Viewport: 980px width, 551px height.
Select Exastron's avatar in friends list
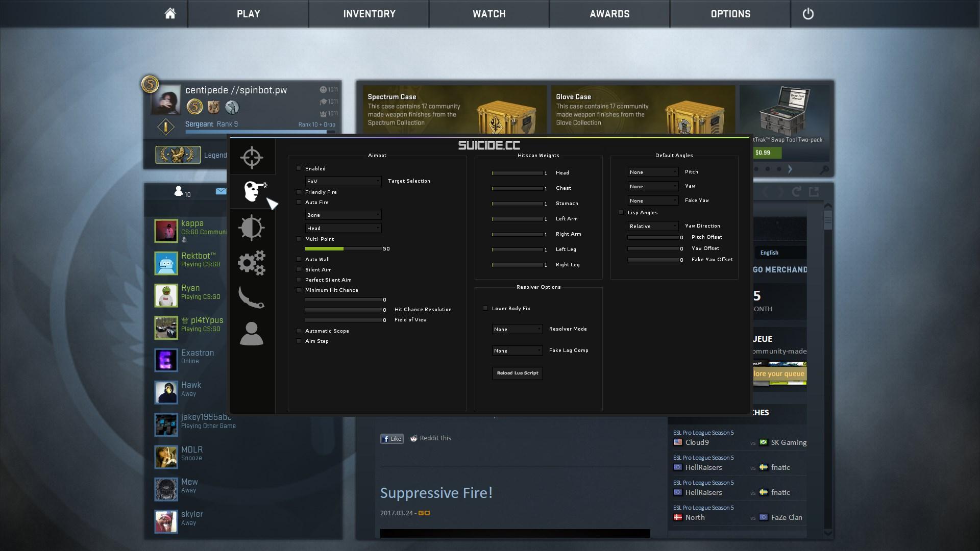[x=166, y=360]
